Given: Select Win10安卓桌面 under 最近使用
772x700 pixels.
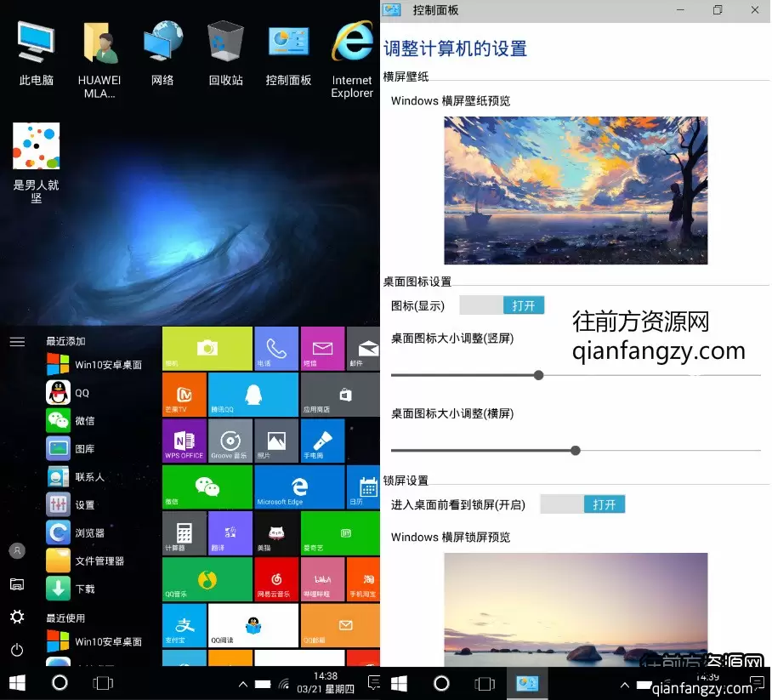Looking at the screenshot, I should click(94, 641).
